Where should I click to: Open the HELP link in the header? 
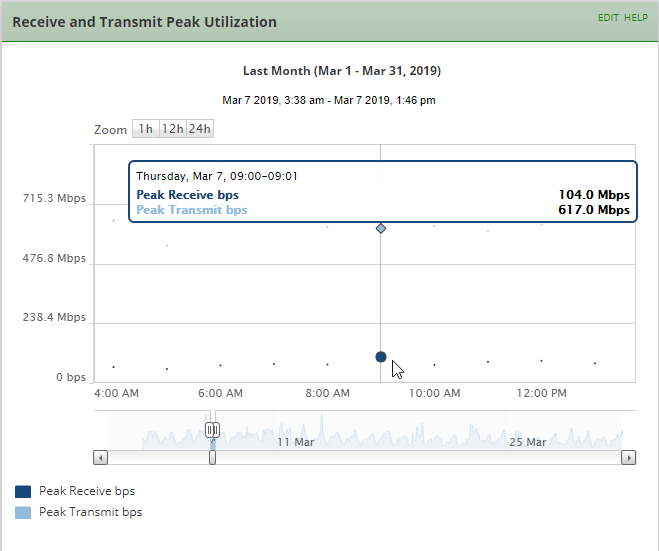(x=636, y=18)
